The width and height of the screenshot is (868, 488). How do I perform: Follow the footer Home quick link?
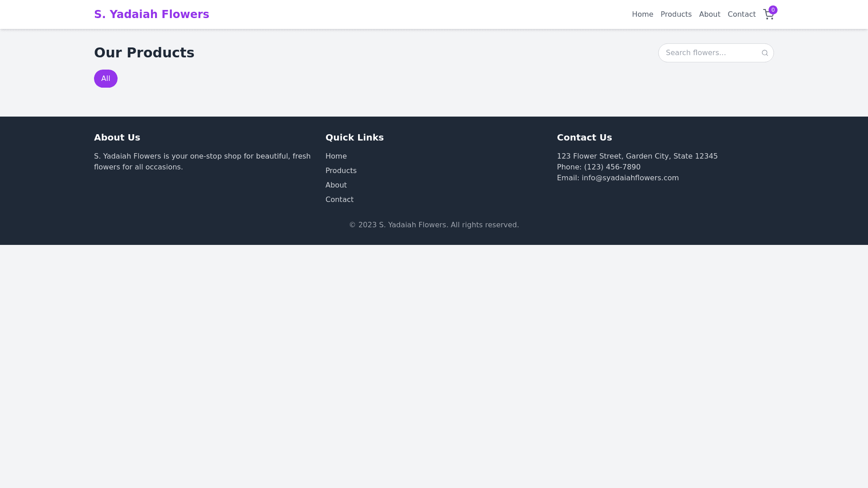335,156
